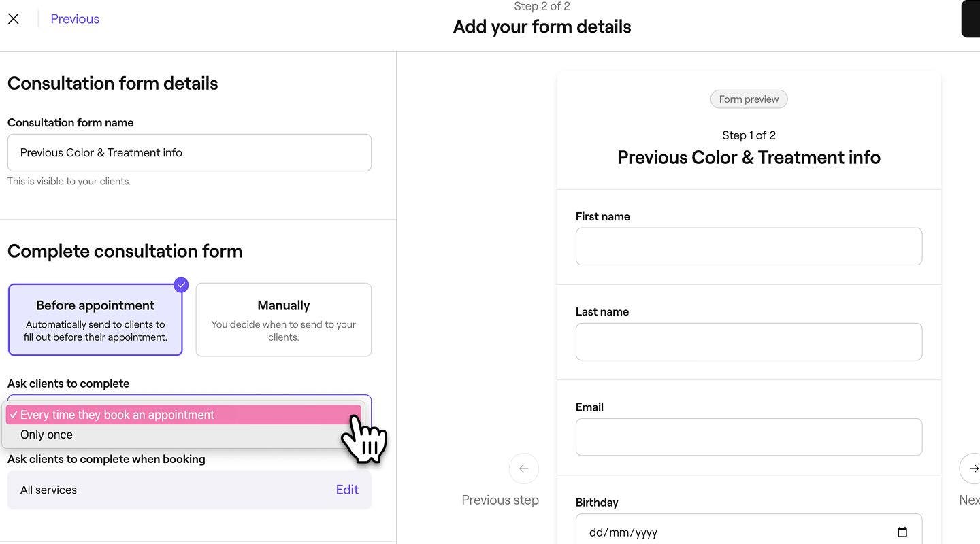Click the black button at top right
Image resolution: width=980 pixels, height=544 pixels.
970,19
